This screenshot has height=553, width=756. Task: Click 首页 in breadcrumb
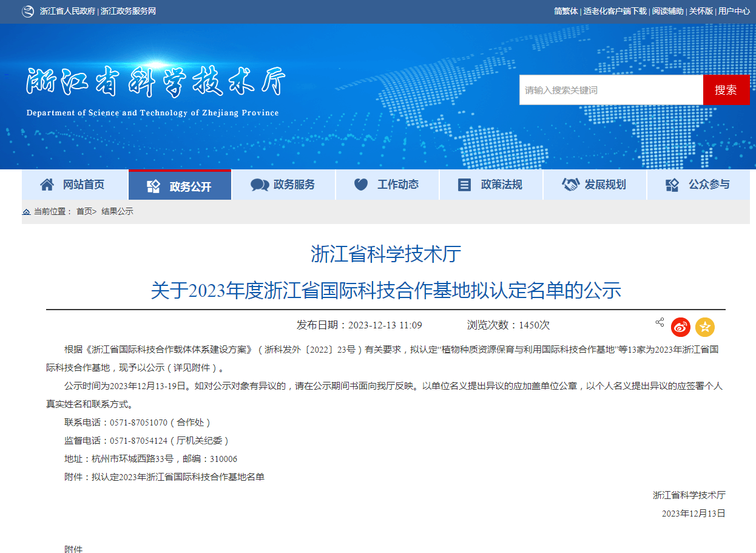[x=84, y=212]
